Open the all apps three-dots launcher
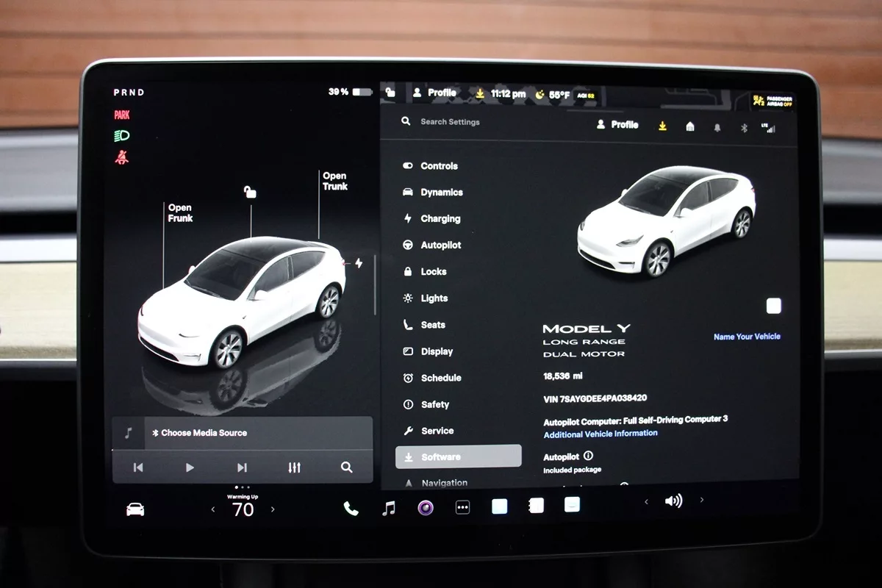 462,507
